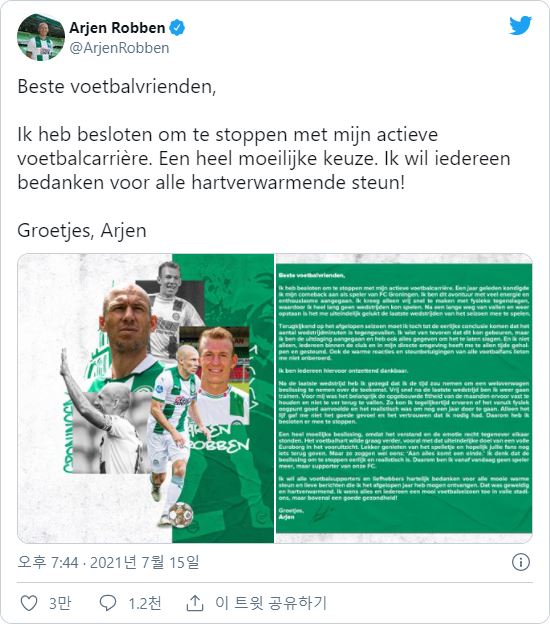The image size is (550, 625).
Task: Open Arjen Robben's profile picture
Action: (41, 37)
